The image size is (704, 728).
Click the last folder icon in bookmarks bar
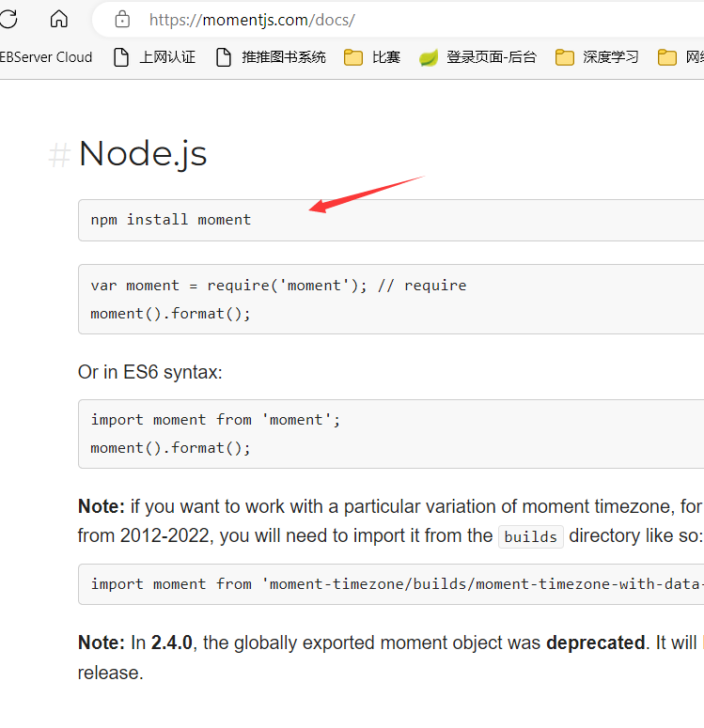[x=666, y=57]
